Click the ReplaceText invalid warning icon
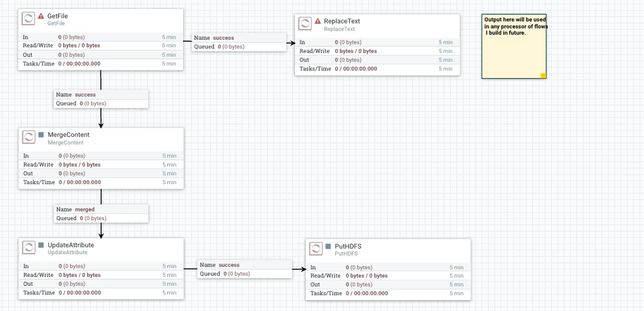 point(318,21)
